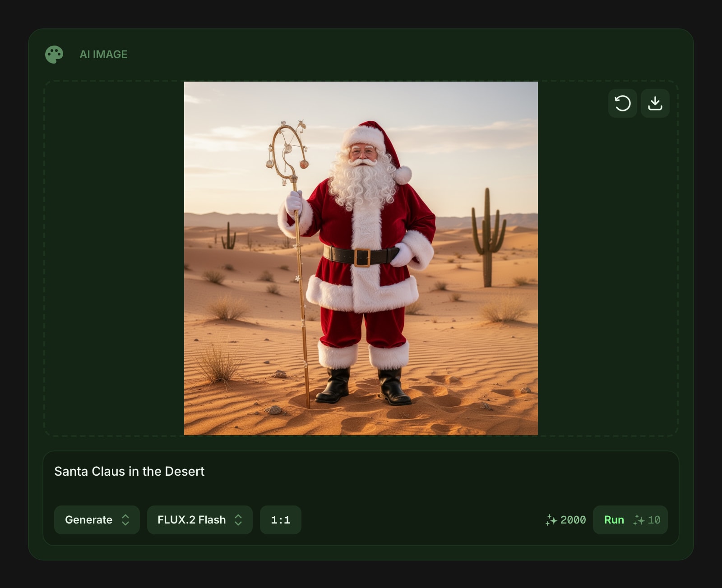Run the image generation
The width and height of the screenshot is (722, 588).
pos(630,520)
